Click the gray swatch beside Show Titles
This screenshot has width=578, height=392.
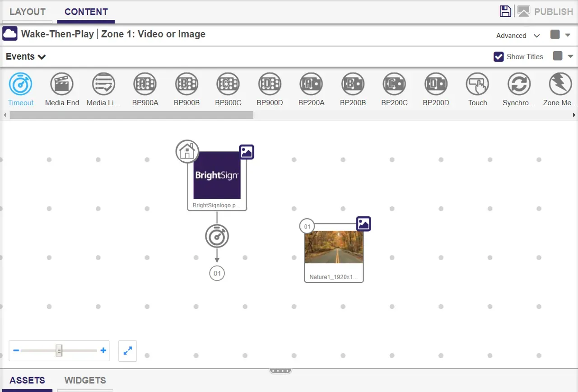coord(558,56)
